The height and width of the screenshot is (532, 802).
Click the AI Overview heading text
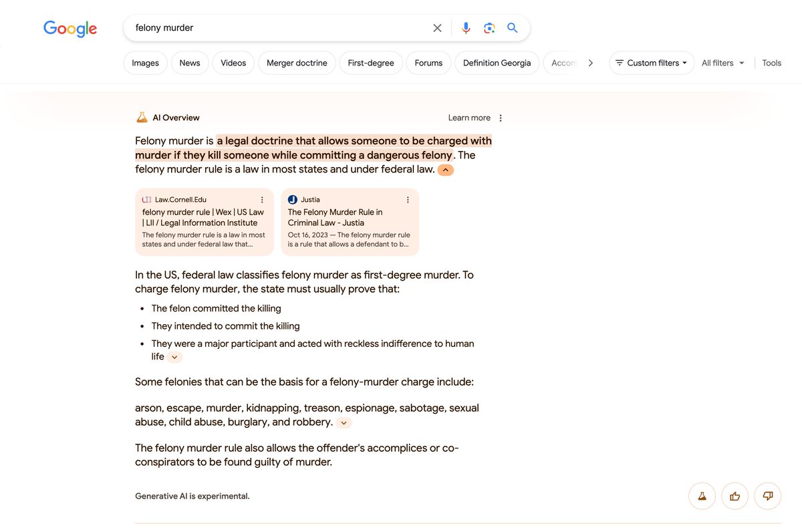tap(176, 118)
